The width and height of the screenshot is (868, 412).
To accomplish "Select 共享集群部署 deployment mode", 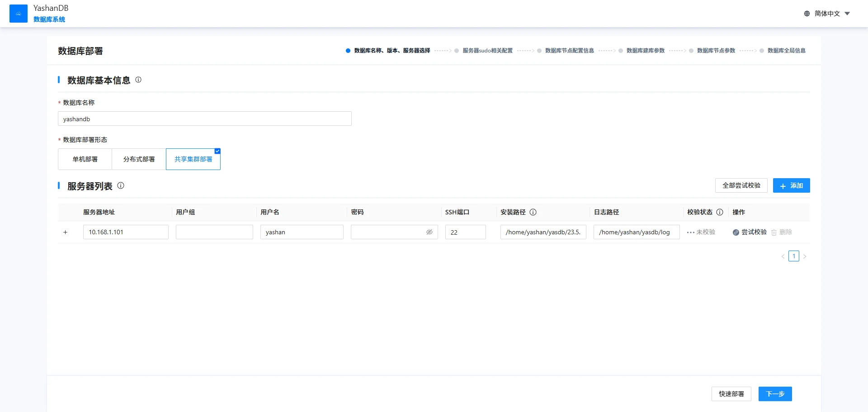I will point(193,159).
